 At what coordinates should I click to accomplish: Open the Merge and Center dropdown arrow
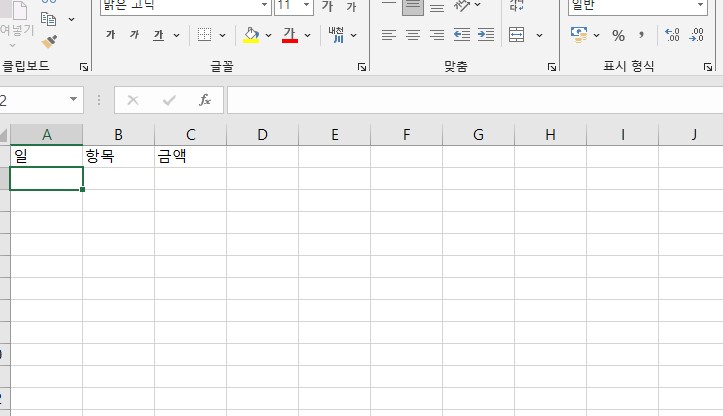[539, 35]
